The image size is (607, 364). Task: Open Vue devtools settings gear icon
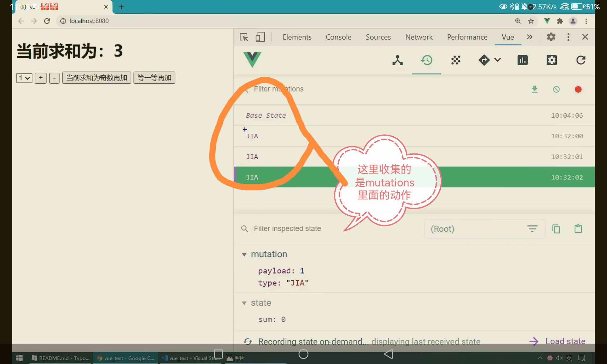[551, 60]
